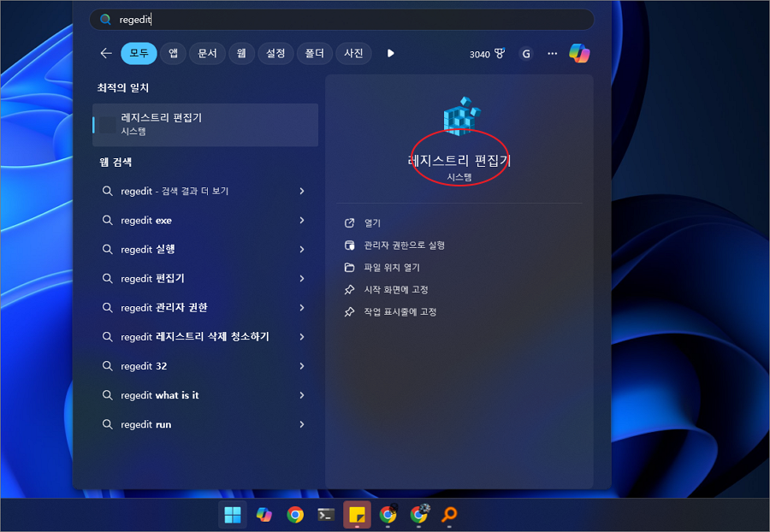The image size is (770, 532).
Task: Choose 작업 표시줄에 고정
Action: tap(400, 311)
